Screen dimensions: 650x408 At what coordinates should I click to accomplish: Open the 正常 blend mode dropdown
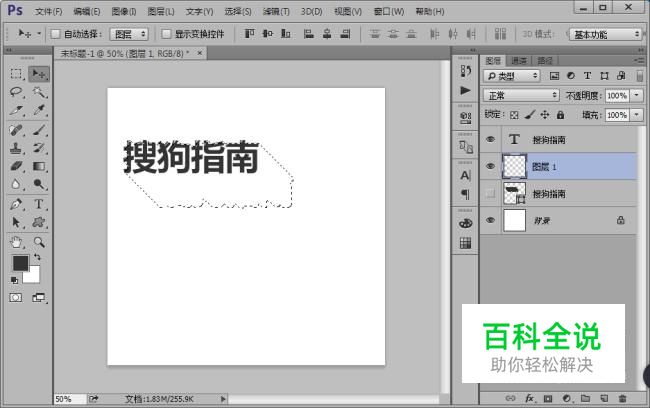[x=521, y=96]
